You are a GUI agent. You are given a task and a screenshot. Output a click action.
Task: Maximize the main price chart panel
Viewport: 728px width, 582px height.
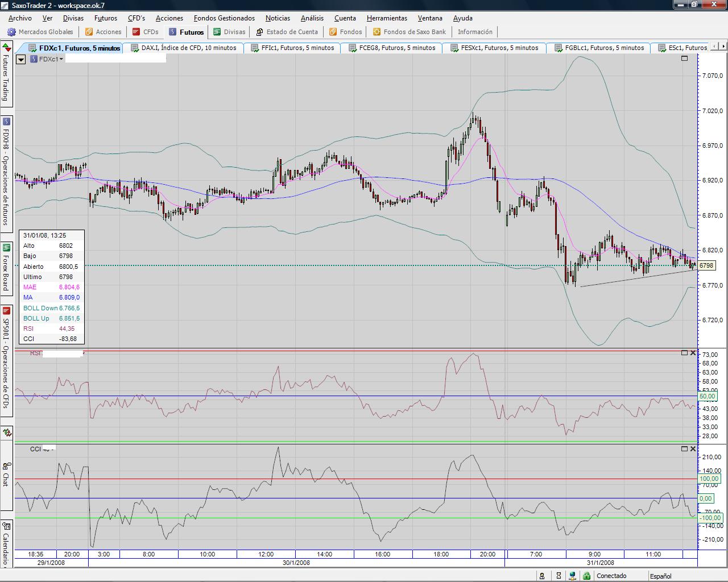[684, 59]
